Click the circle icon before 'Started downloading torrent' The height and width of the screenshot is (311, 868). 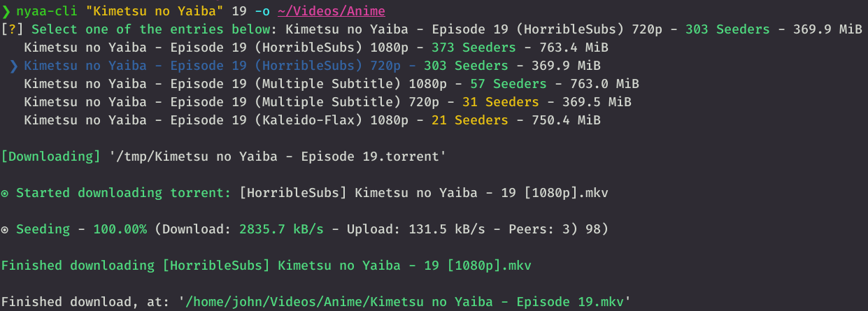coord(6,193)
